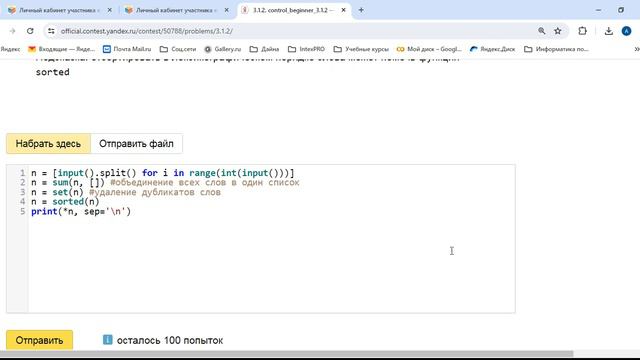The height and width of the screenshot is (360, 640).
Task: Close the second Личный кабинет участника tab
Action: click(227, 10)
